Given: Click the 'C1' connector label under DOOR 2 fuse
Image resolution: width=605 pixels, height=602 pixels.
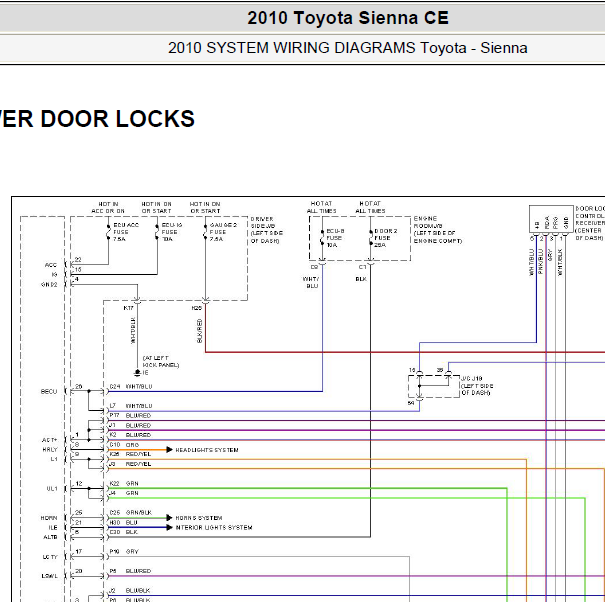Looking at the screenshot, I should point(362,267).
